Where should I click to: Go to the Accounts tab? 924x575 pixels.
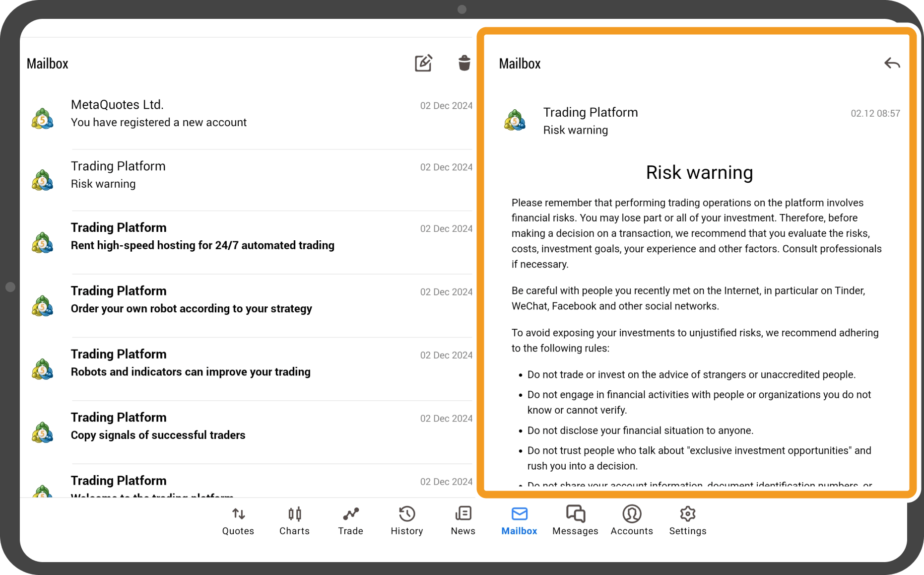click(632, 520)
